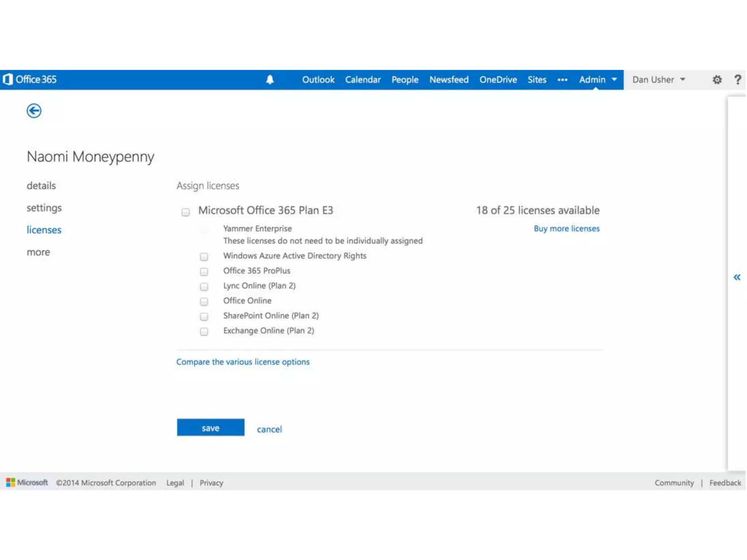Open the more apps ellipsis menu
Image resolution: width=747 pixels, height=560 pixels.
[562, 79]
